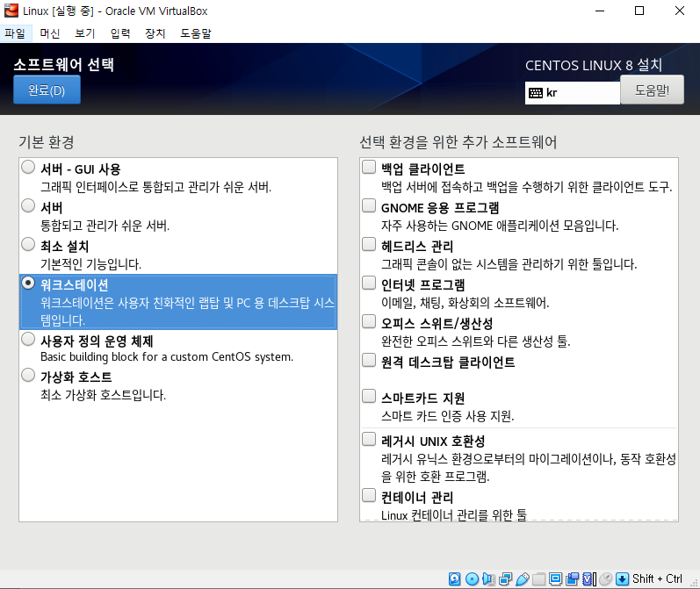Close the VirtualBox window
The height and width of the screenshot is (589, 700).
point(680,11)
